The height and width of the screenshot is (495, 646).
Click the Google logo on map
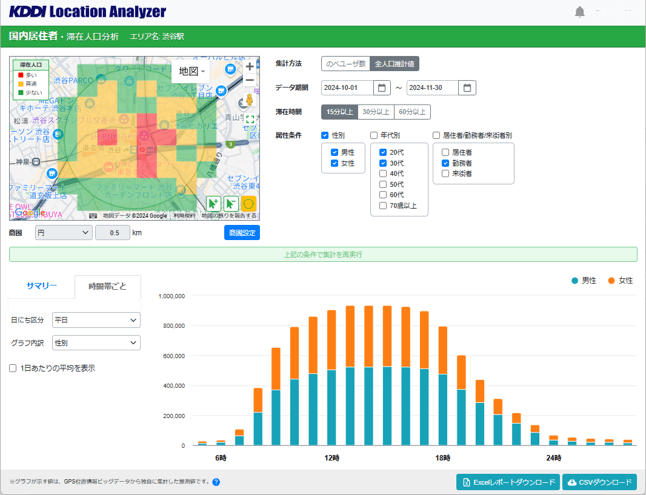29,213
